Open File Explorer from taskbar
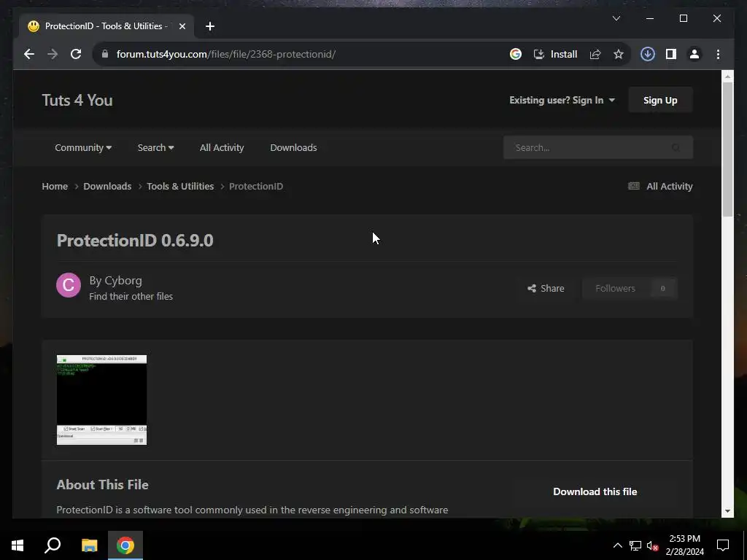 tap(89, 545)
